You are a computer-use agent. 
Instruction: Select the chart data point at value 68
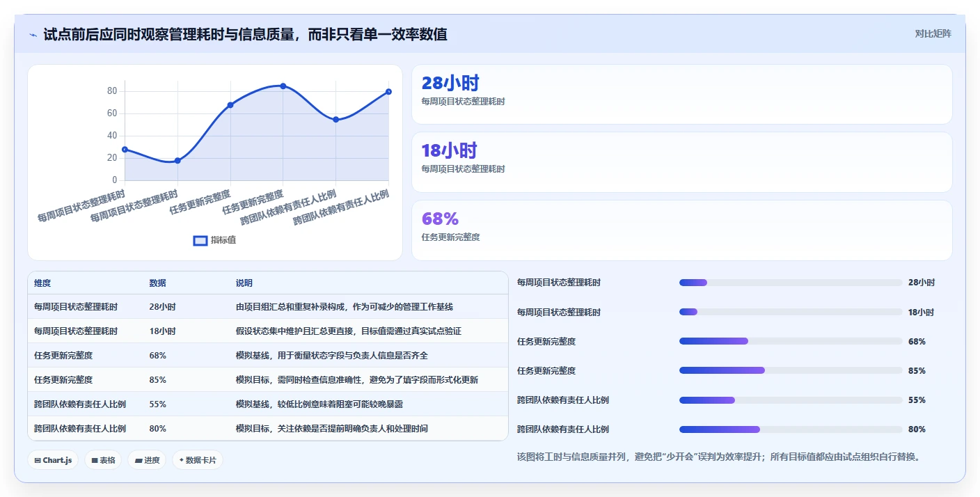[x=230, y=105]
